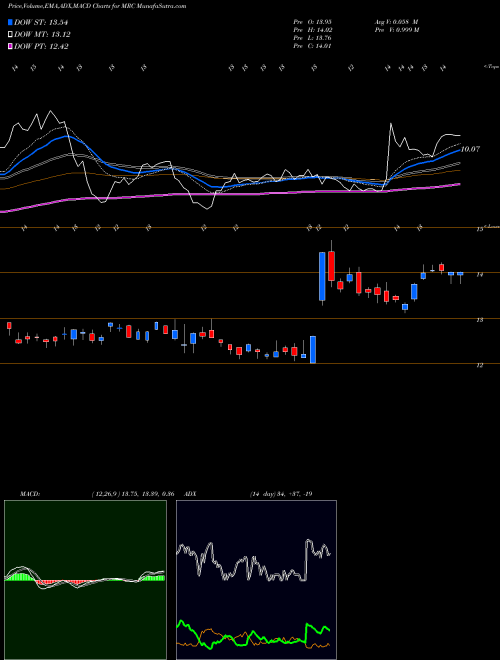Screen dimensions: 500x660
Task: Click the last blue candlestick on the right
Action: tap(460, 274)
